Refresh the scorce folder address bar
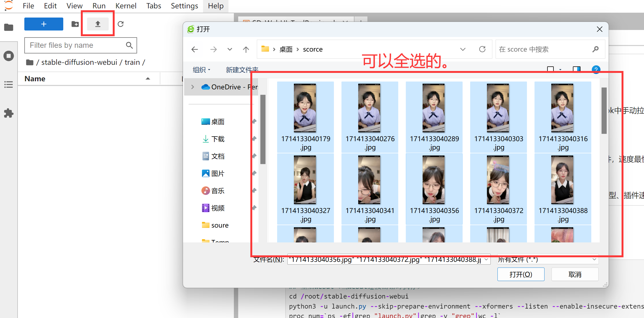The height and width of the screenshot is (318, 644). point(482,49)
